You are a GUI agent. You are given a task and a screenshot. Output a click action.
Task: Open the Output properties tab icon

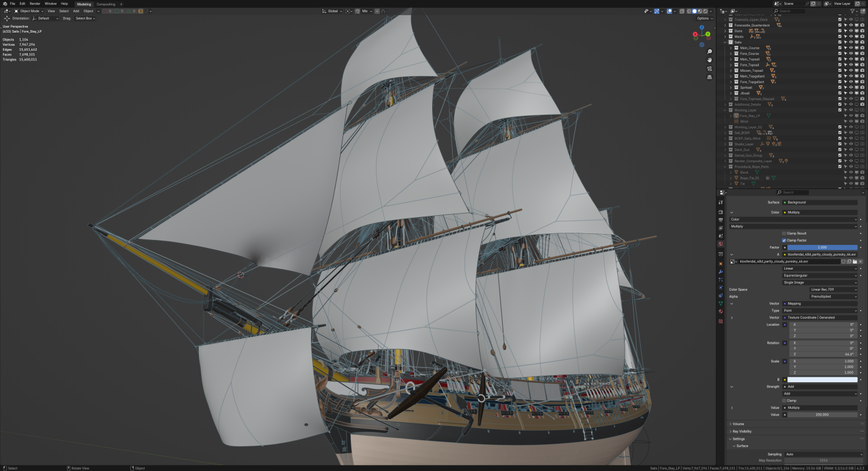(720, 220)
